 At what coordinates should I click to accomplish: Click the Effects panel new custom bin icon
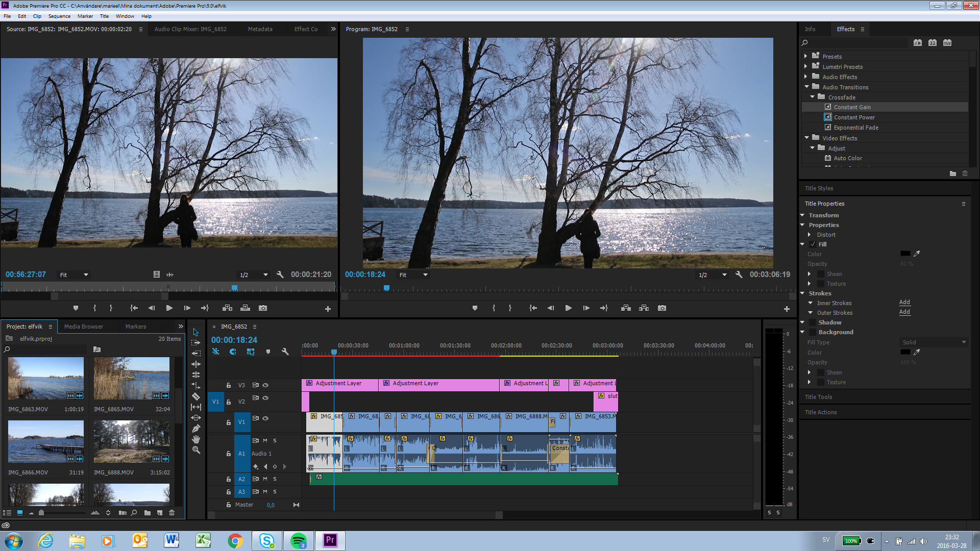[953, 173]
